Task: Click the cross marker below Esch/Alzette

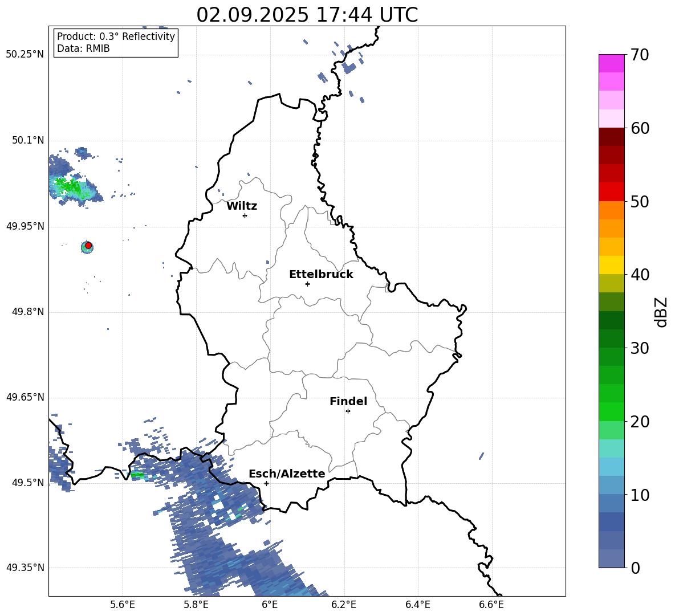Action: [x=266, y=483]
